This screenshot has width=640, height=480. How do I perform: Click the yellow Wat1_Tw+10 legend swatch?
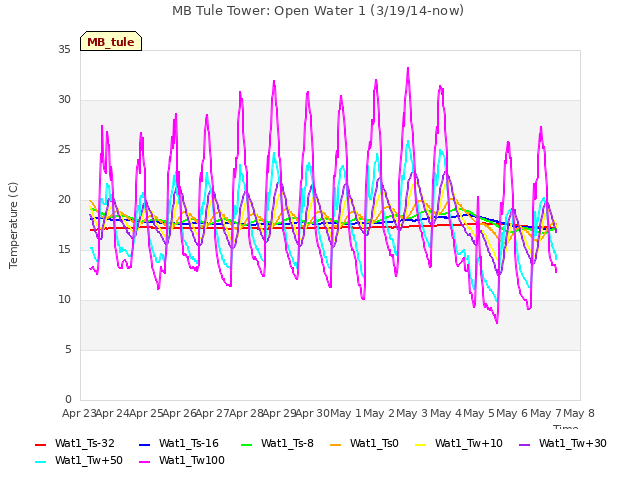click(x=420, y=444)
